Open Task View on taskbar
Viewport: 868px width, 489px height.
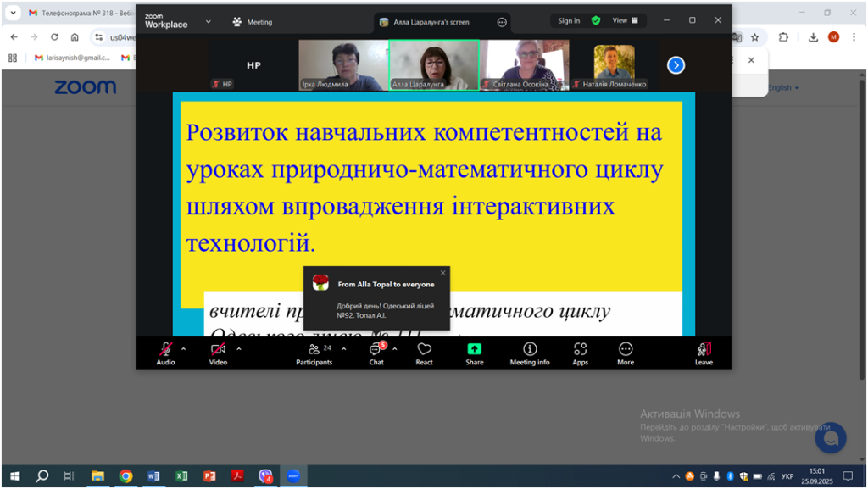click(x=70, y=475)
